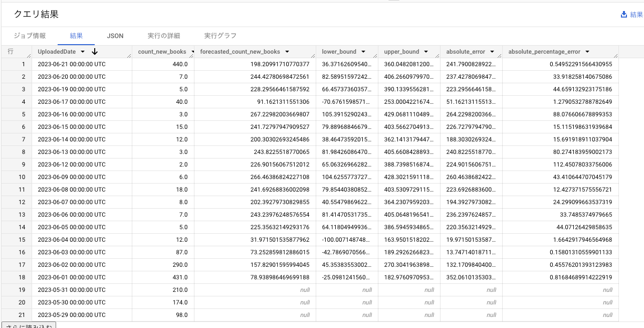Open forecasted_count_new_books column dropdown

coord(287,52)
